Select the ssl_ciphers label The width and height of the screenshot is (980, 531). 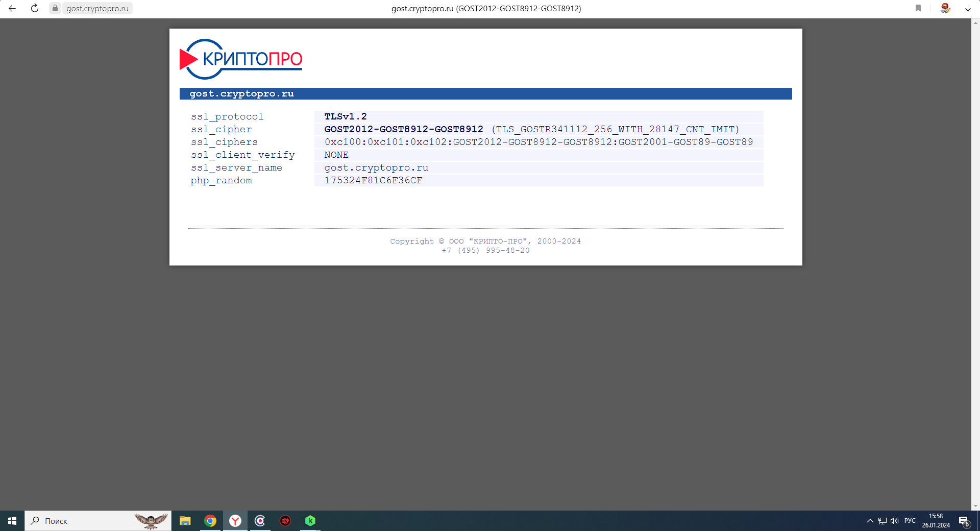tap(224, 142)
